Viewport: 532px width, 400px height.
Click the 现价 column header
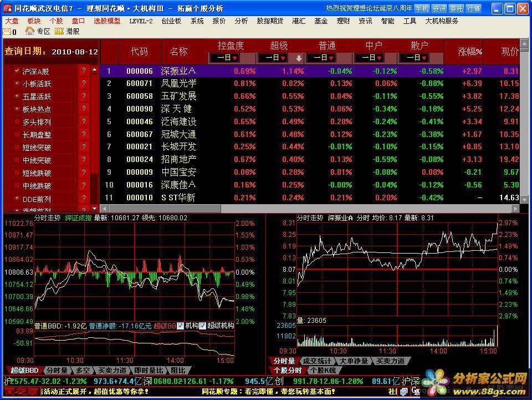pyautogui.click(x=510, y=52)
